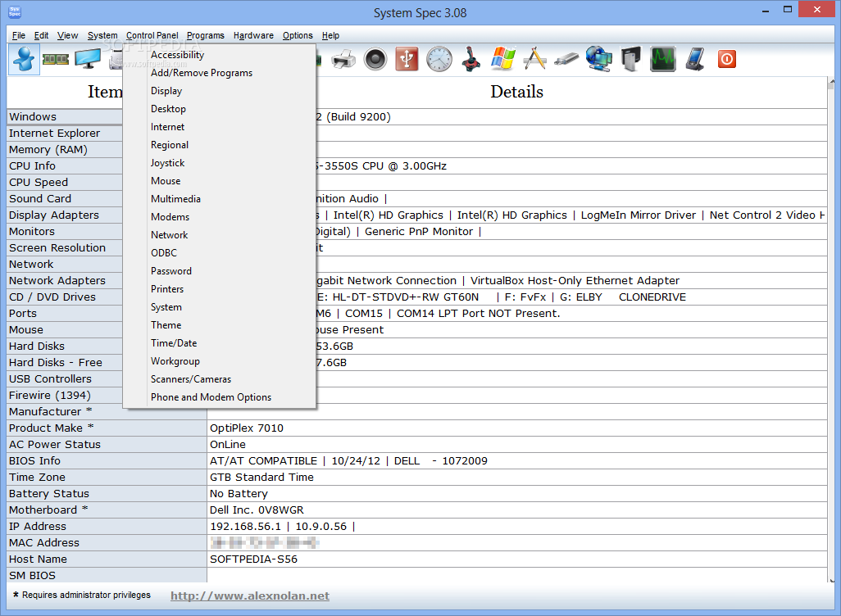841x616 pixels.
Task: Click the USB flash drive toolbar icon
Action: [x=567, y=59]
